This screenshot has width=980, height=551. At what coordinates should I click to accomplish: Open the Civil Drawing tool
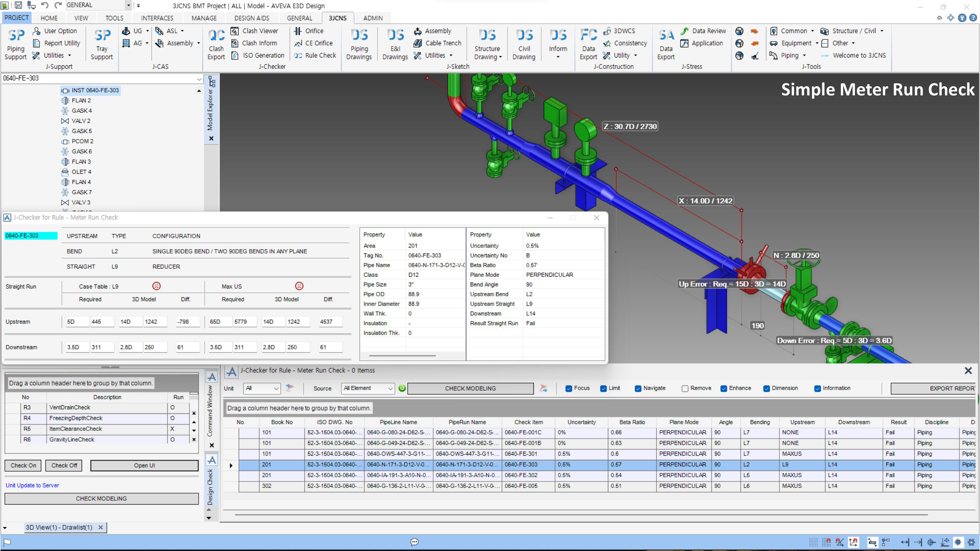[x=524, y=44]
